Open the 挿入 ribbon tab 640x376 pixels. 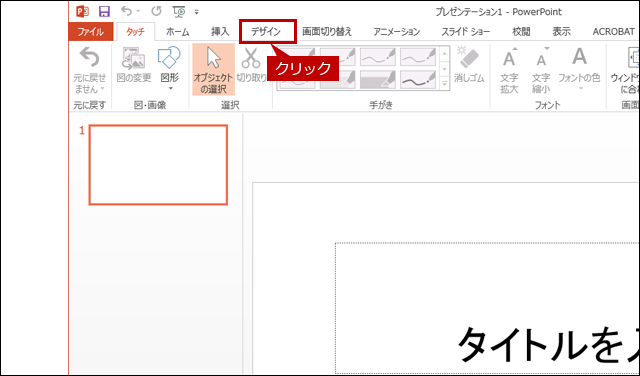[220, 31]
